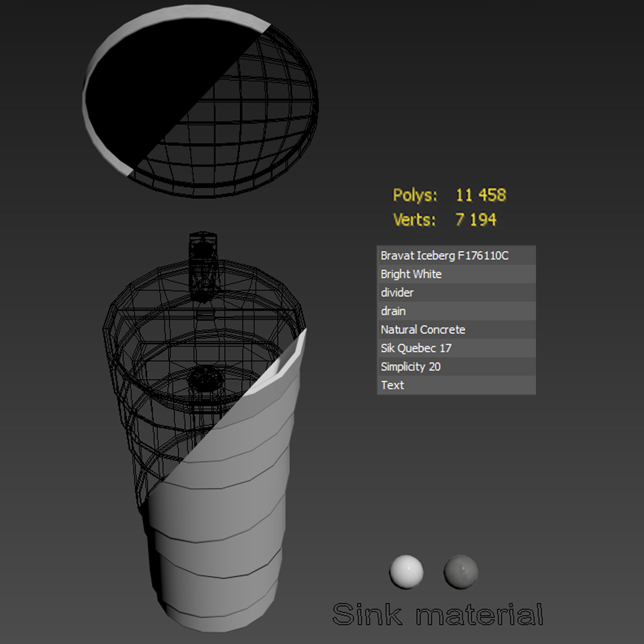644x644 pixels.
Task: Click the top-view round basin model
Action: click(x=200, y=101)
